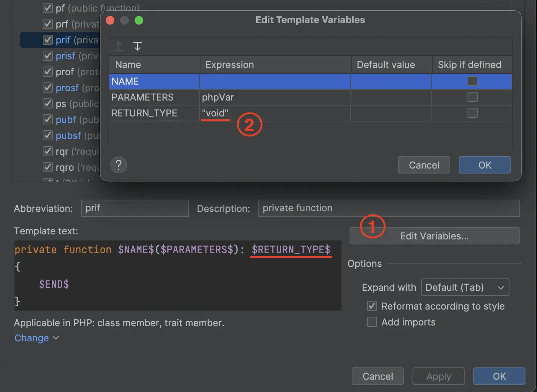Disable Reformat according to style

pyautogui.click(x=372, y=306)
